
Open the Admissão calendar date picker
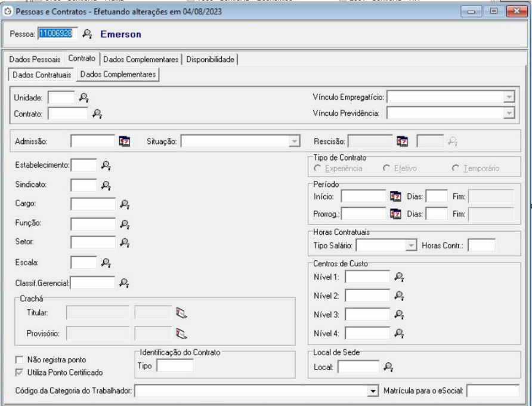click(x=125, y=142)
